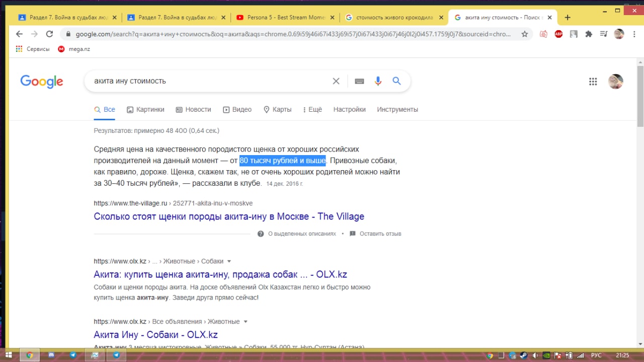Bookmark this page with the star icon
This screenshot has width=644, height=362.
[525, 34]
